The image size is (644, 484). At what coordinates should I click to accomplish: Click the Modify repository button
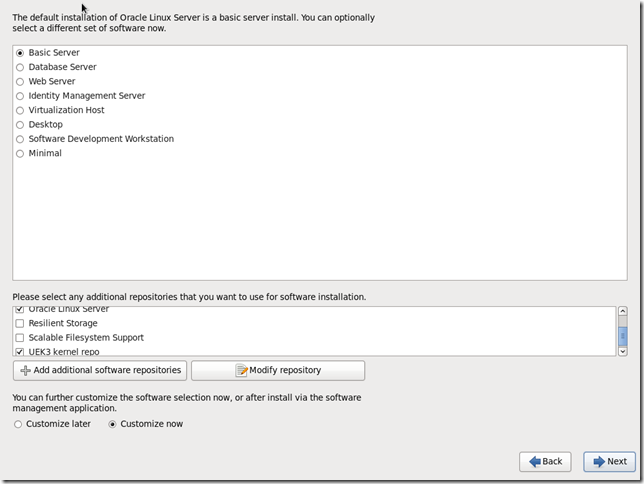[x=278, y=371]
